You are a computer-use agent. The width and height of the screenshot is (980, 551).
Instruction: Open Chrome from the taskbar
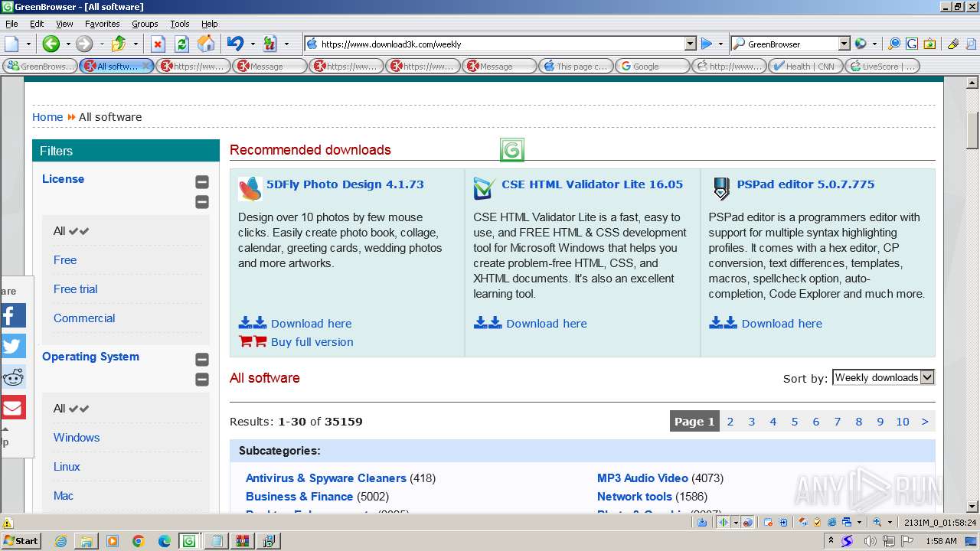coord(139,541)
